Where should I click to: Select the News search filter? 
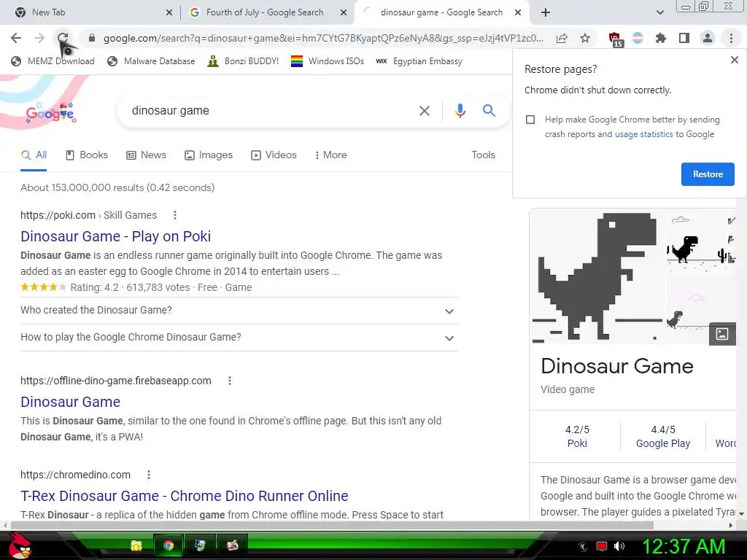(x=146, y=155)
